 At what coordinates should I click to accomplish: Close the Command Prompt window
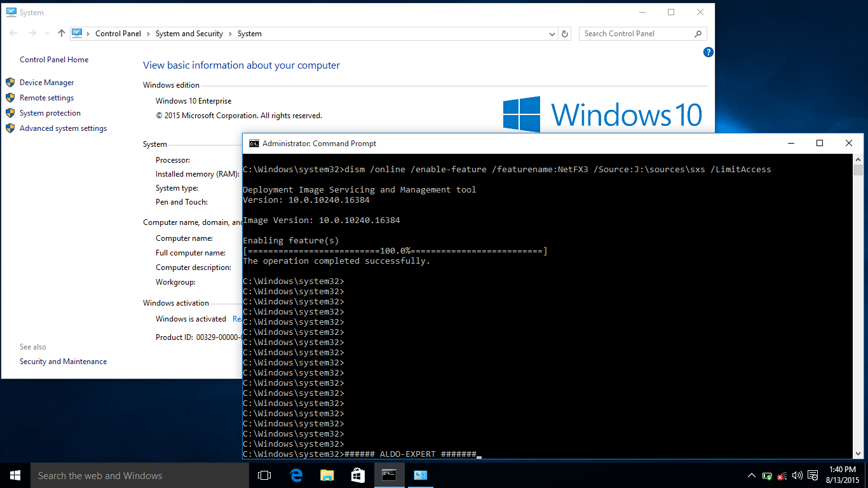pos(849,144)
